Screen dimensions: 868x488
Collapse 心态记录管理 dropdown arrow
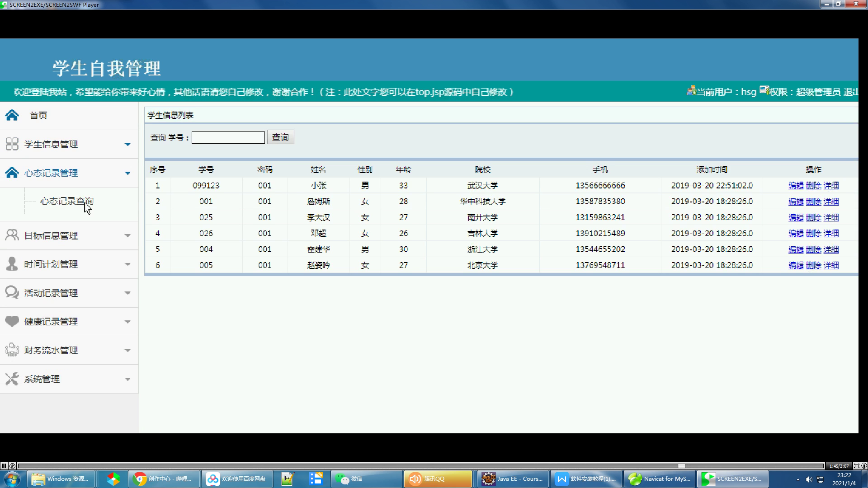point(127,173)
